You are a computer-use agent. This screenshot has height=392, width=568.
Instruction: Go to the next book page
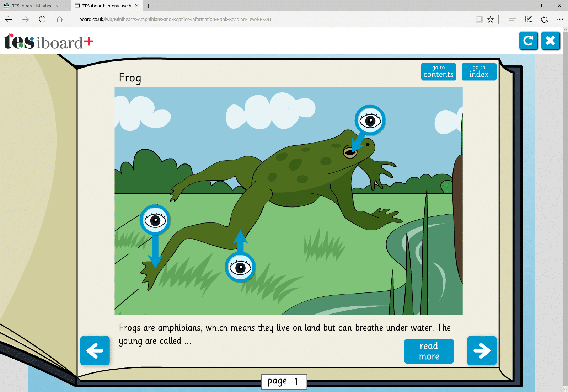coord(482,351)
